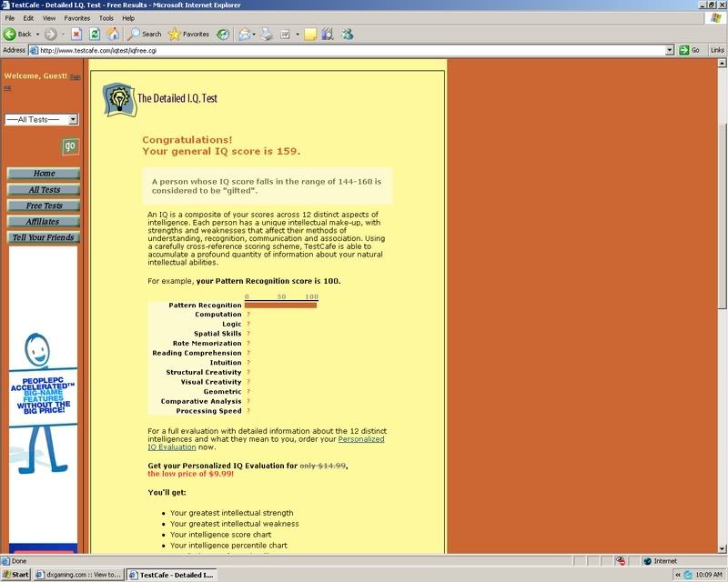Click the Mail toolbar icon
Viewport: 728px width, 582px height.
(x=244, y=35)
